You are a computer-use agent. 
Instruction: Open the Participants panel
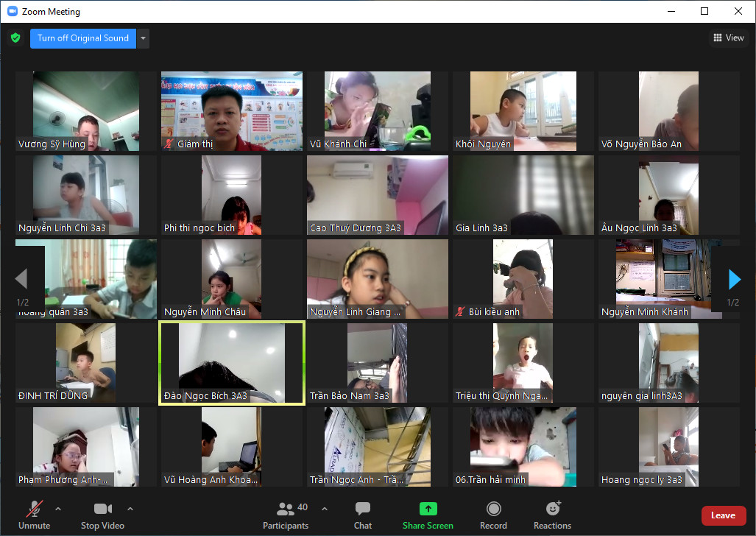click(286, 515)
